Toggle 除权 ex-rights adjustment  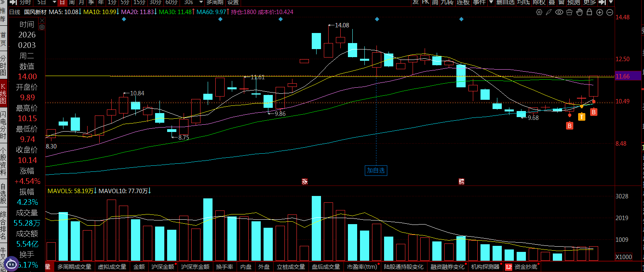539,2
